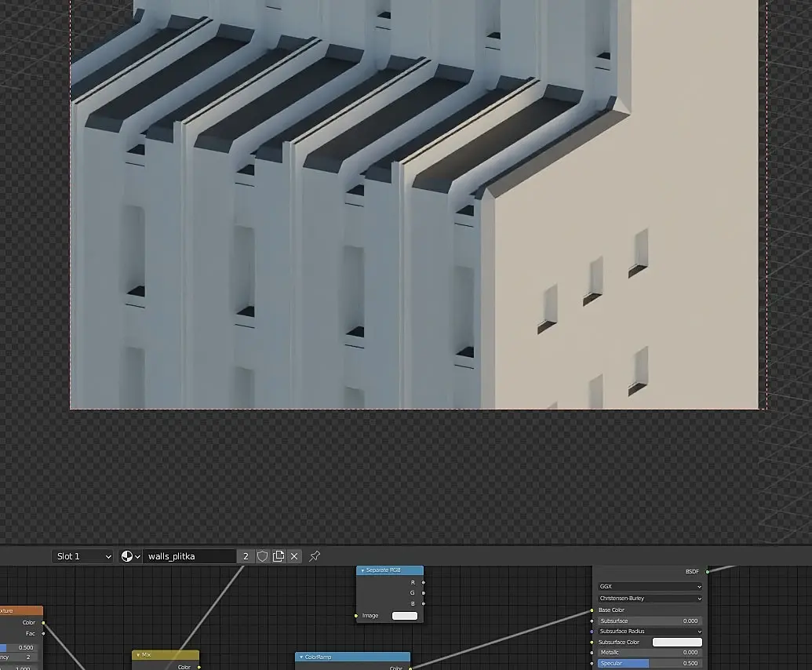This screenshot has height=670, width=812.
Task: Click the Image input socket of Separate RGB
Action: (x=356, y=616)
